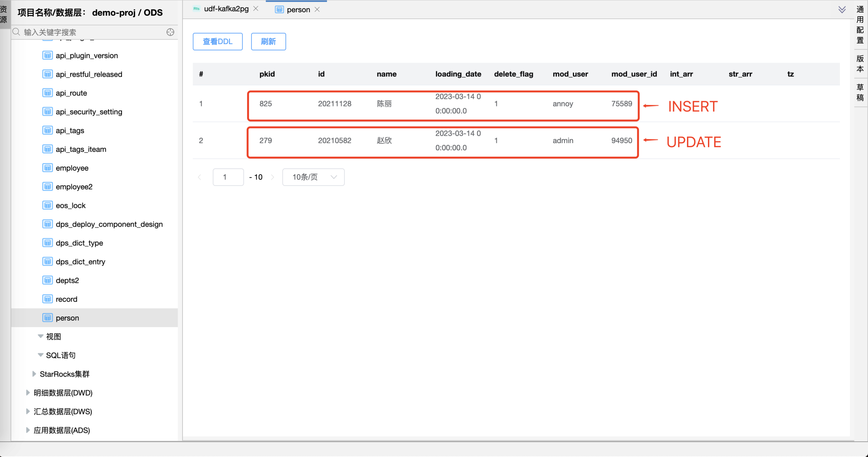Close the udf-kafka2pg tab
The height and width of the screenshot is (457, 868).
pyautogui.click(x=256, y=9)
